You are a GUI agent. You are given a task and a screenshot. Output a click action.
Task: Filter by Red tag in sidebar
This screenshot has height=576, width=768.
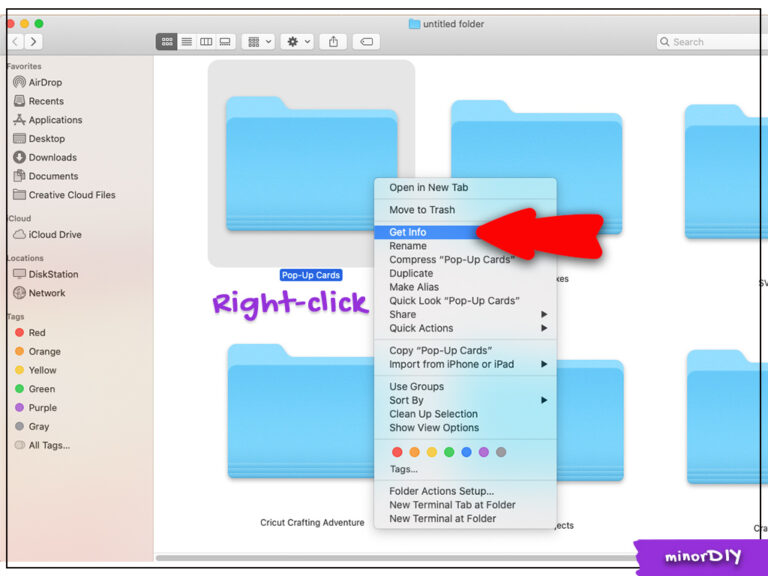30,333
